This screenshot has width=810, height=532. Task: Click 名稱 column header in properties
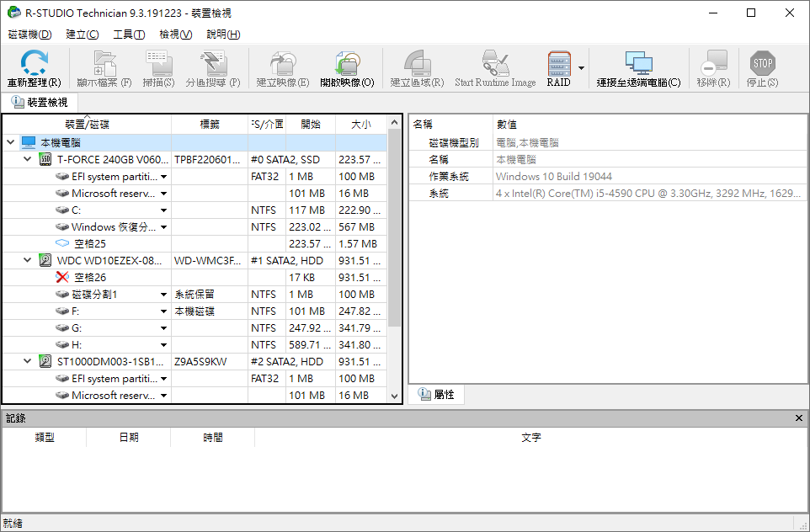451,125
